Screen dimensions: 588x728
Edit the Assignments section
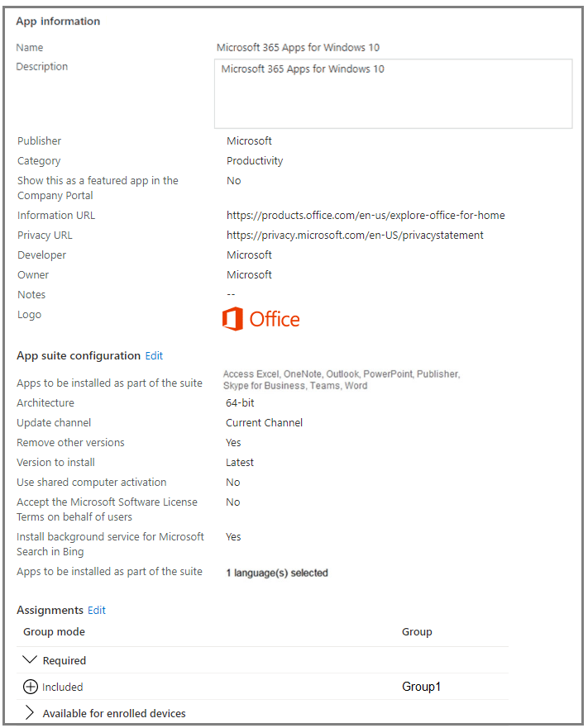(97, 610)
